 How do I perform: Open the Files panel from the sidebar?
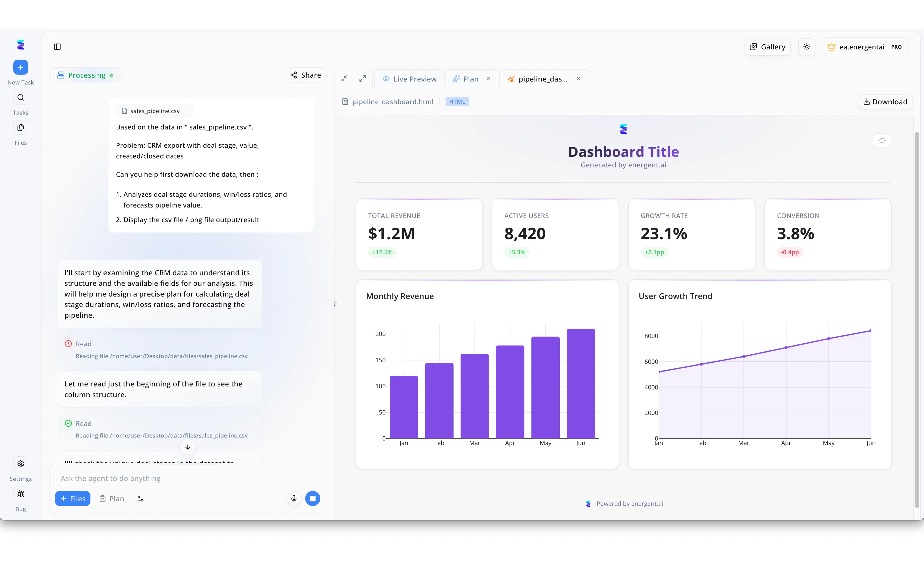[x=21, y=127]
